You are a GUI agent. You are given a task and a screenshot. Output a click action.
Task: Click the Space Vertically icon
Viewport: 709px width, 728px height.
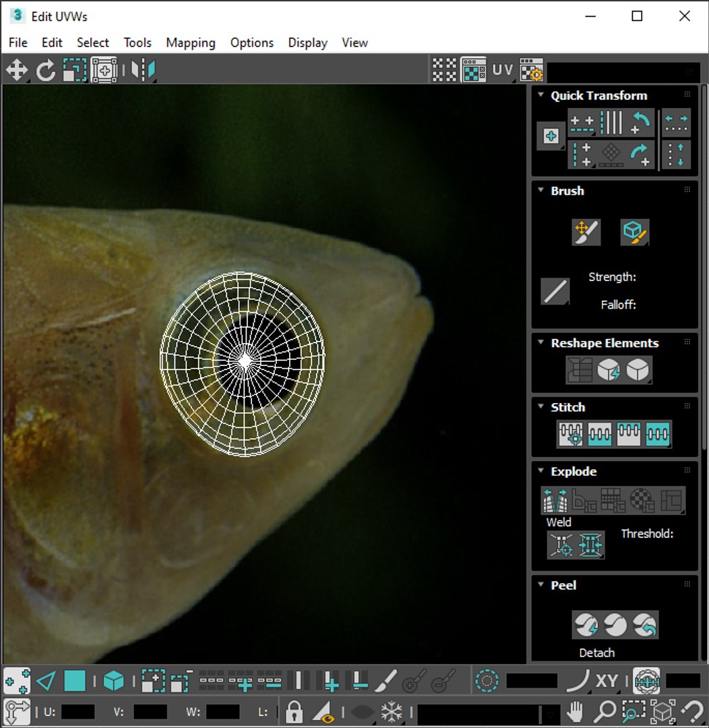(676, 154)
